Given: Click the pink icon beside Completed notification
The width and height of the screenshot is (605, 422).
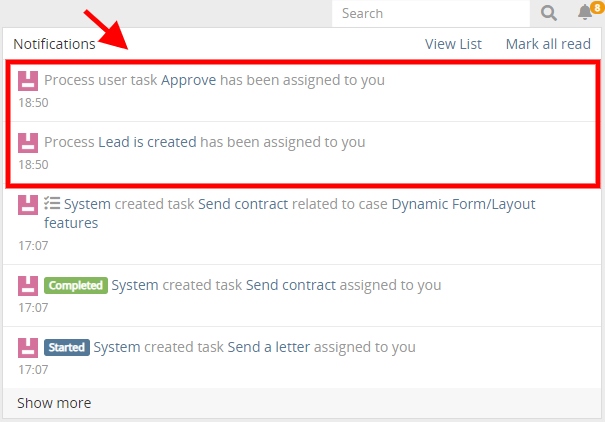Looking at the screenshot, I should click(28, 285).
